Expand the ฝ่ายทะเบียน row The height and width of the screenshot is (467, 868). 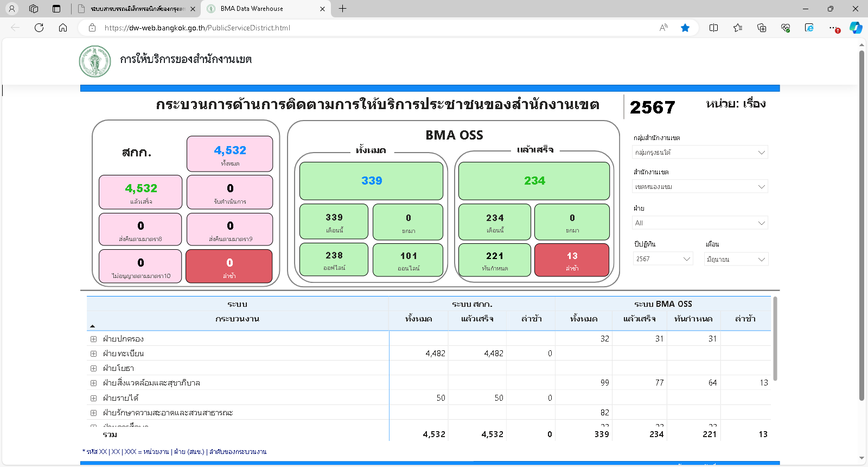click(93, 354)
